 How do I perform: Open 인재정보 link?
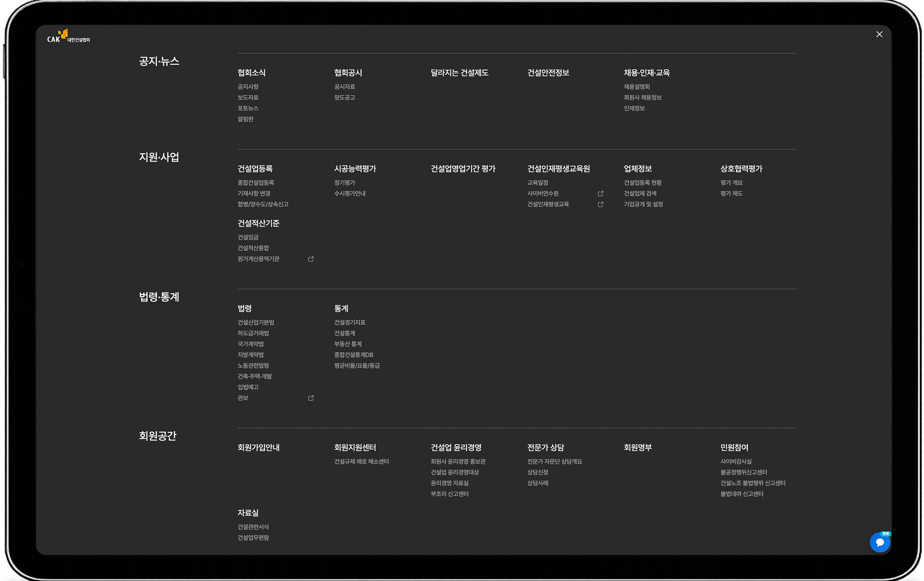[x=634, y=108]
